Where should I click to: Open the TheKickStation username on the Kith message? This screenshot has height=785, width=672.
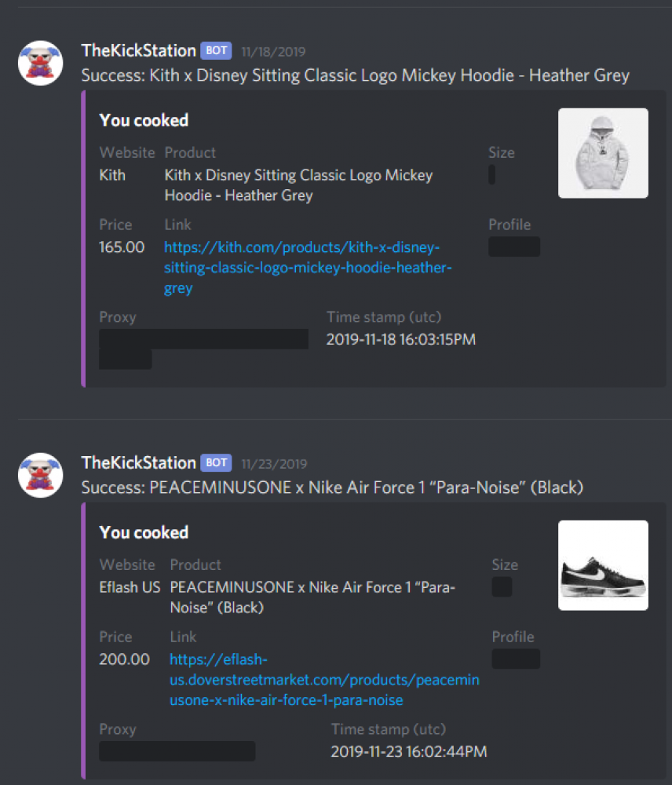point(139,50)
